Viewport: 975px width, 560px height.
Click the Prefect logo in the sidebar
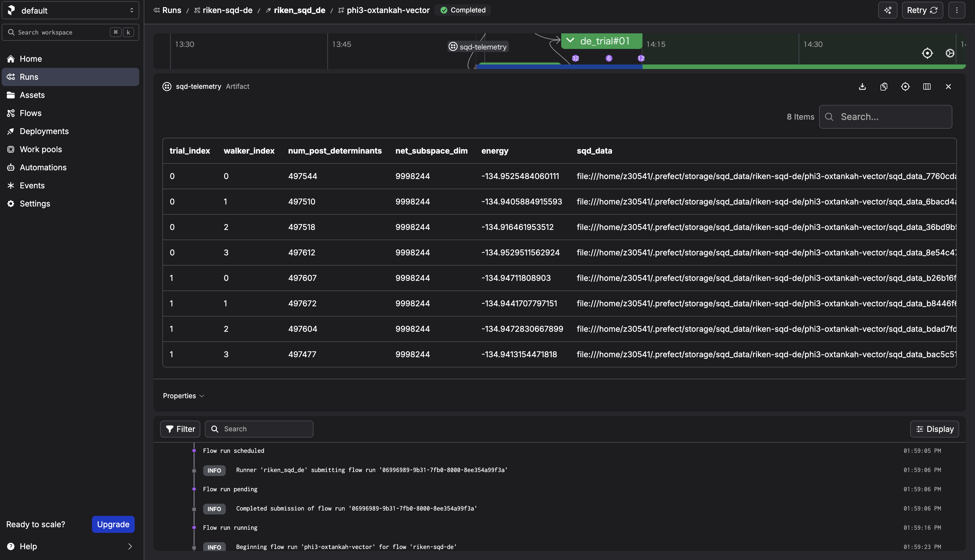10,10
